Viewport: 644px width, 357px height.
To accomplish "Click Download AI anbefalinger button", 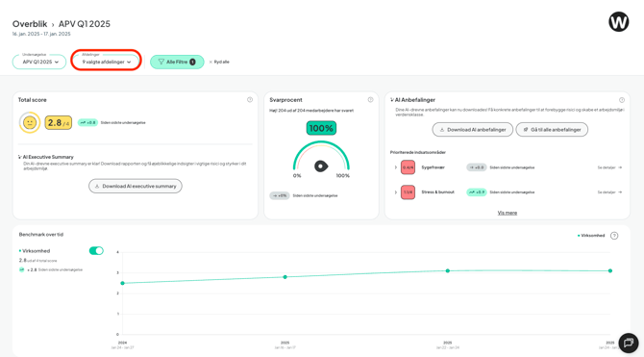I will click(x=472, y=130).
